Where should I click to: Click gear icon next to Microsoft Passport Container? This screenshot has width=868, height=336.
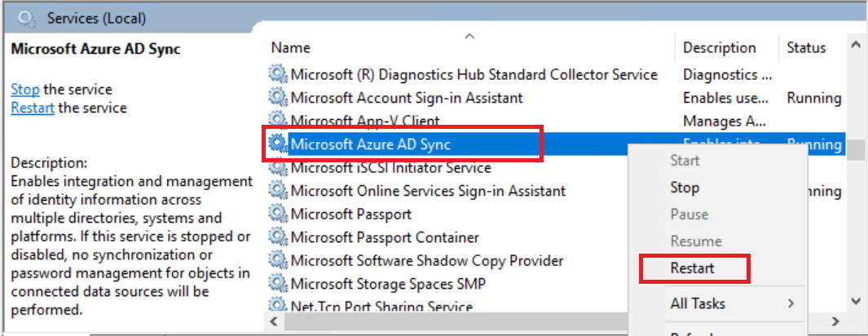279,237
